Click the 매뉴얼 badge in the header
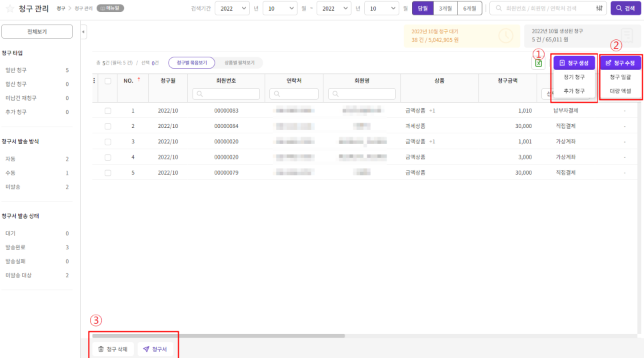This screenshot has height=358, width=644. [x=110, y=8]
